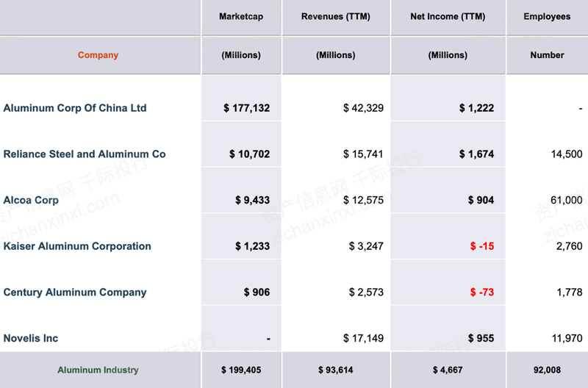This screenshot has height=388, width=588.
Task: Click the Employees column header
Action: coord(547,17)
